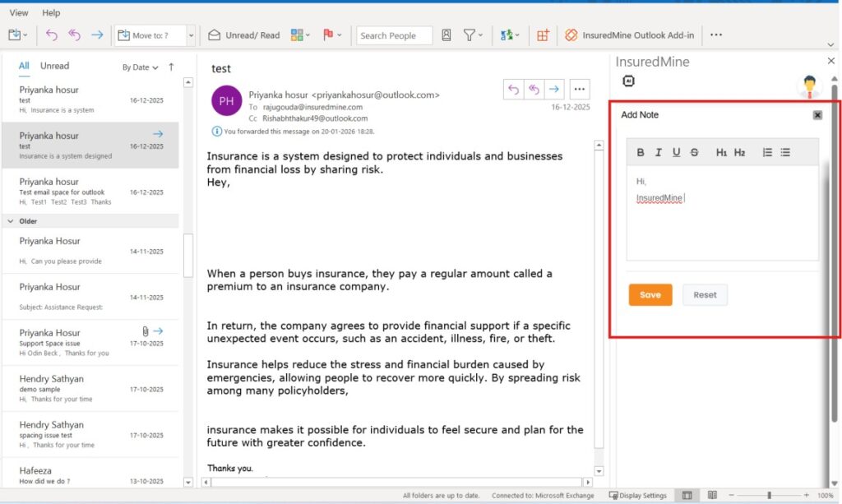Open the address book icon

click(x=446, y=35)
